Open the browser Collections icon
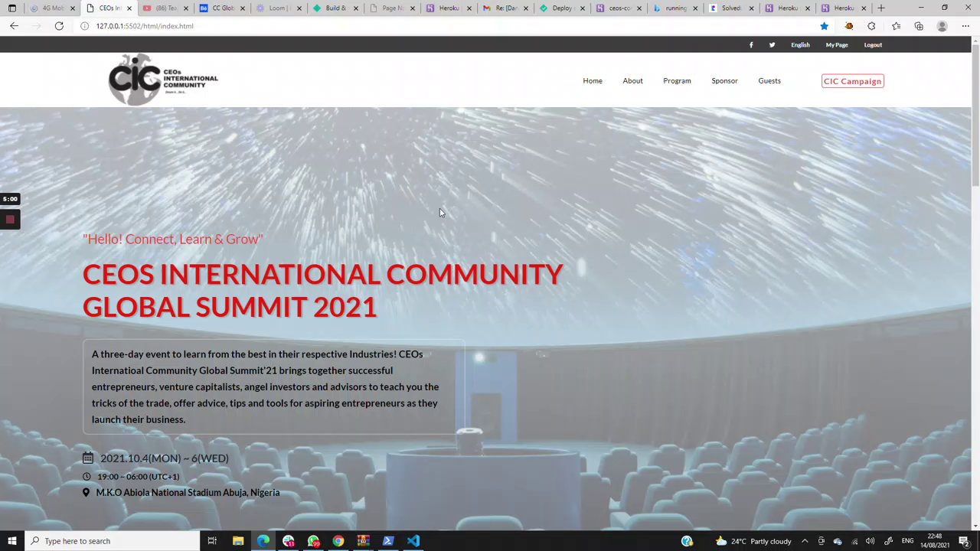The width and height of the screenshot is (980, 551). point(919,26)
